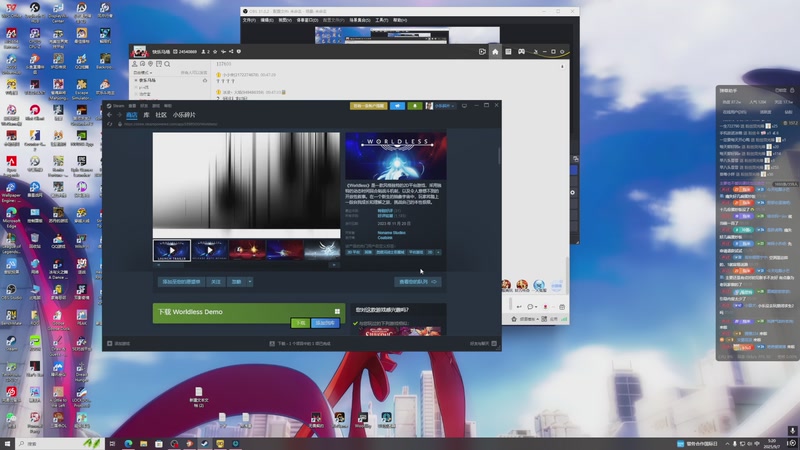This screenshot has height=450, width=800.
Task: Open Task View on the taskbar
Action: [112, 444]
